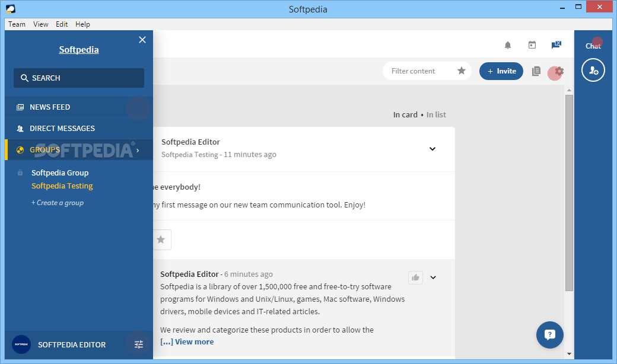Open the Softpedia team link in sidebar

79,50
